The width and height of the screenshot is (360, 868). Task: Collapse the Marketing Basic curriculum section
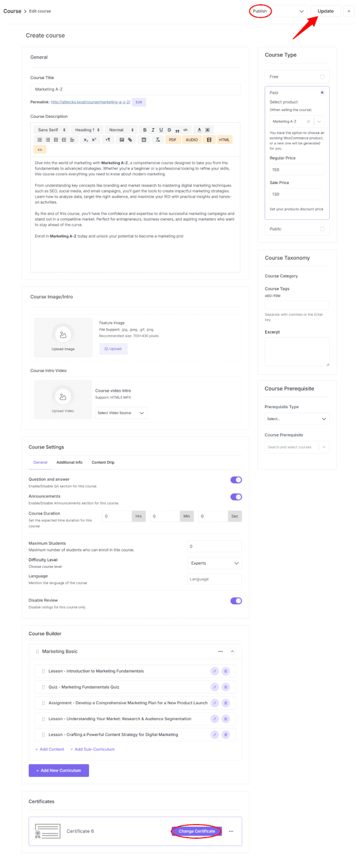(x=232, y=651)
